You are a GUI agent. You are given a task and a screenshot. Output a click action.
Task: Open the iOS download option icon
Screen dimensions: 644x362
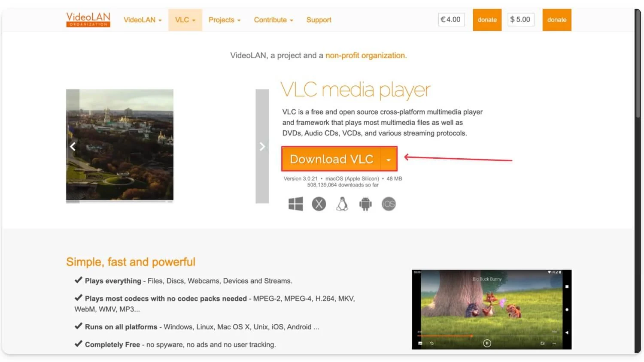point(389,204)
